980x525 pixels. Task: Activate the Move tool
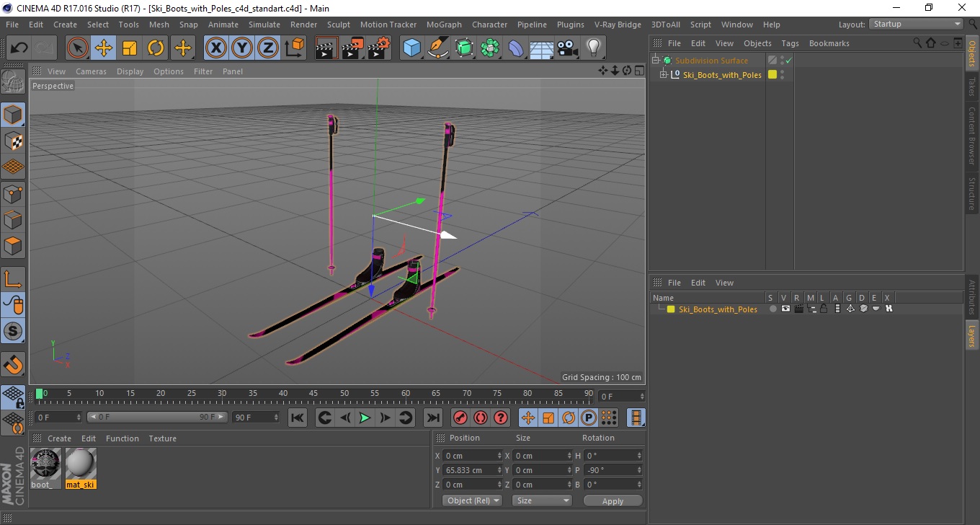(104, 48)
